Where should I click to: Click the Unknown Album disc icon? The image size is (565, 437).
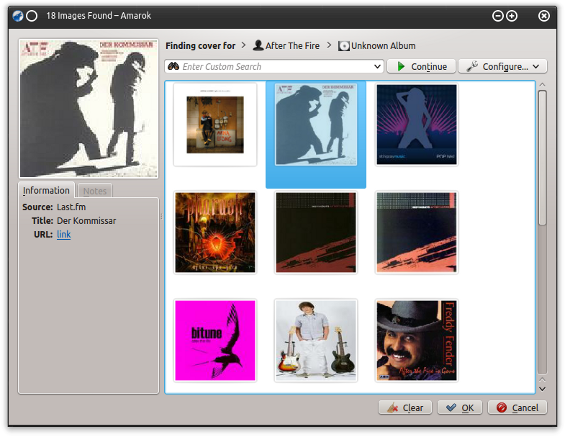tap(344, 46)
